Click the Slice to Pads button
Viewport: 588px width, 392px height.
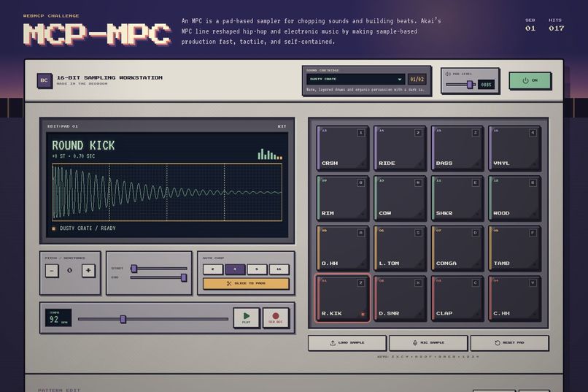coord(246,283)
